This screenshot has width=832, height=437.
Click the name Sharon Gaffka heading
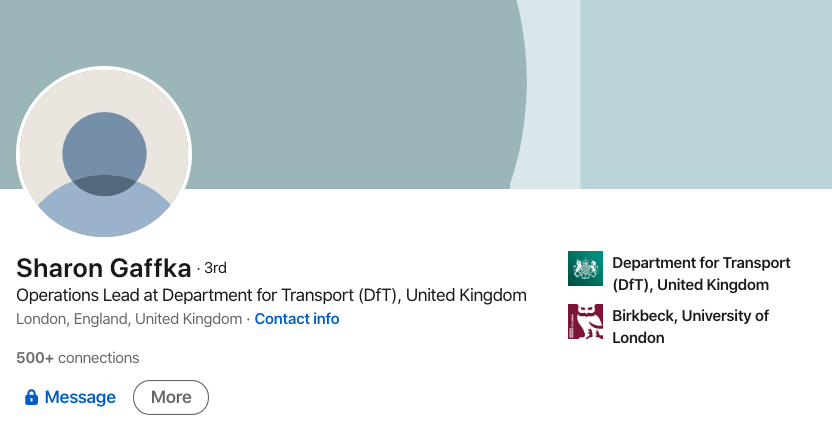tap(103, 268)
